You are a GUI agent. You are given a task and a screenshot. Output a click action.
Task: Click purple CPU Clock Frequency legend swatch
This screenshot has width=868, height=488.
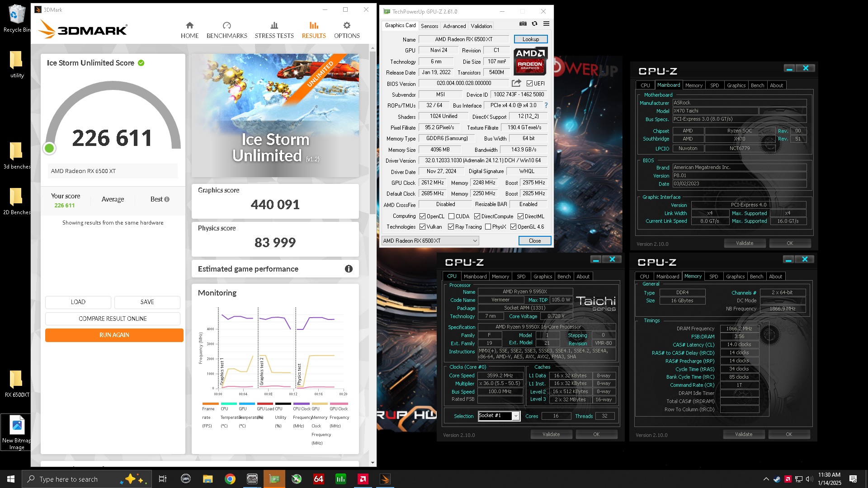pyautogui.click(x=301, y=404)
